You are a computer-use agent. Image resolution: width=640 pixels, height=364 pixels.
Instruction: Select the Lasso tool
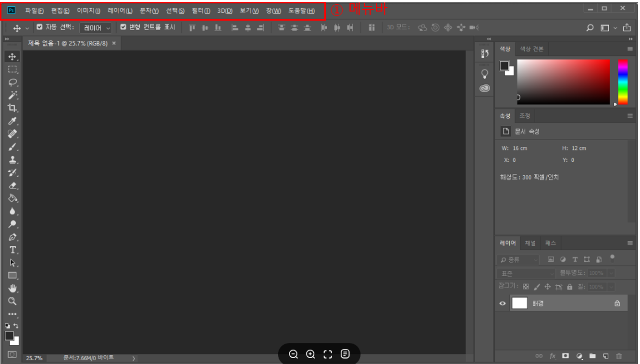[12, 82]
